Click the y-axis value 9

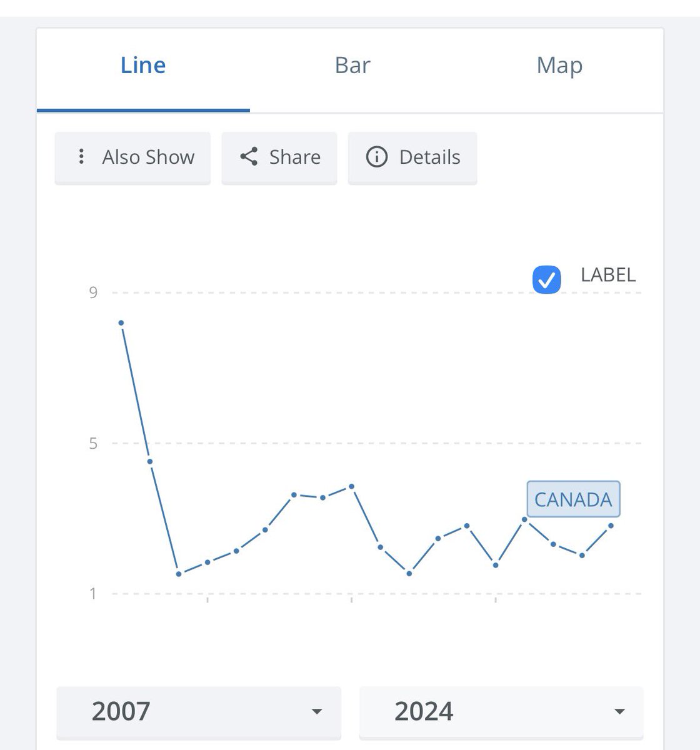click(x=93, y=292)
